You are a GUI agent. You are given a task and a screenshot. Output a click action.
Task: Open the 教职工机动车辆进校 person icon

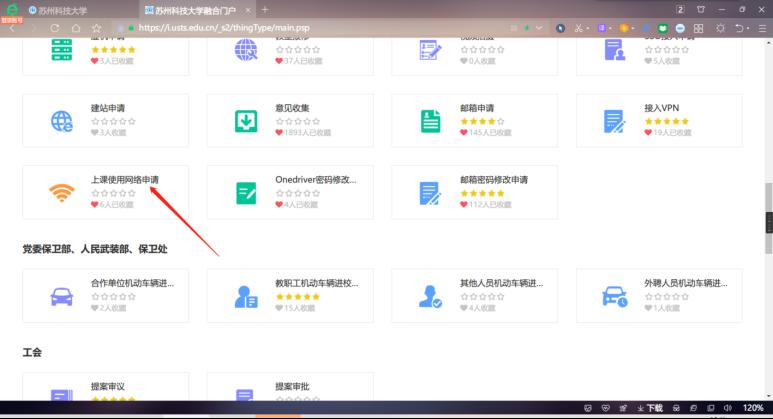click(246, 296)
